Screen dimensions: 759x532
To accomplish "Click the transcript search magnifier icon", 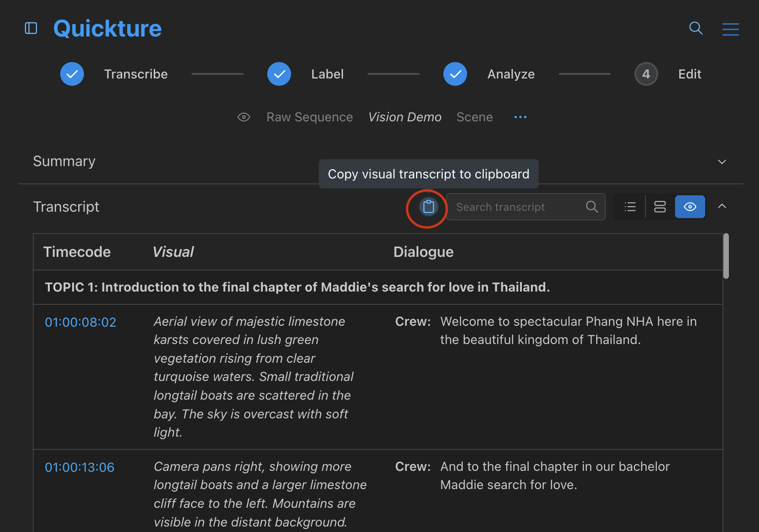I will tap(592, 207).
